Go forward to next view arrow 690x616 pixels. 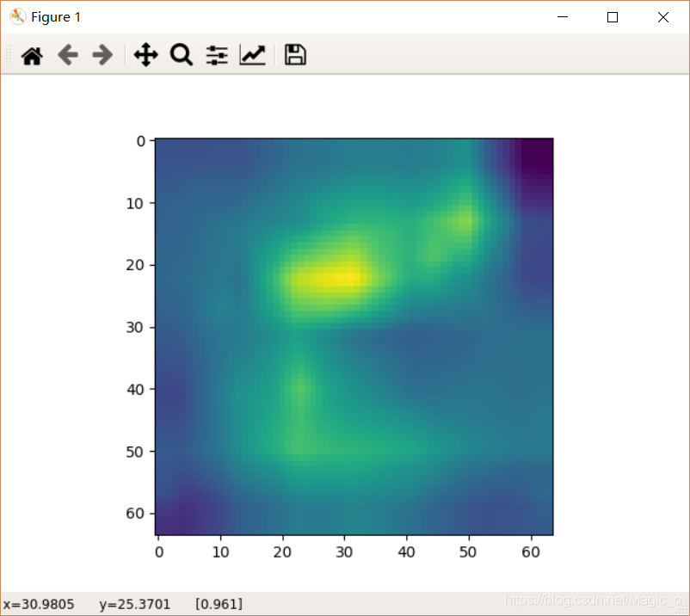pos(102,55)
